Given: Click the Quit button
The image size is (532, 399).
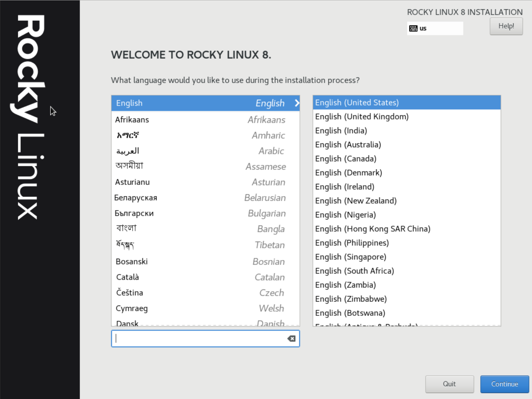Looking at the screenshot, I should tap(450, 384).
